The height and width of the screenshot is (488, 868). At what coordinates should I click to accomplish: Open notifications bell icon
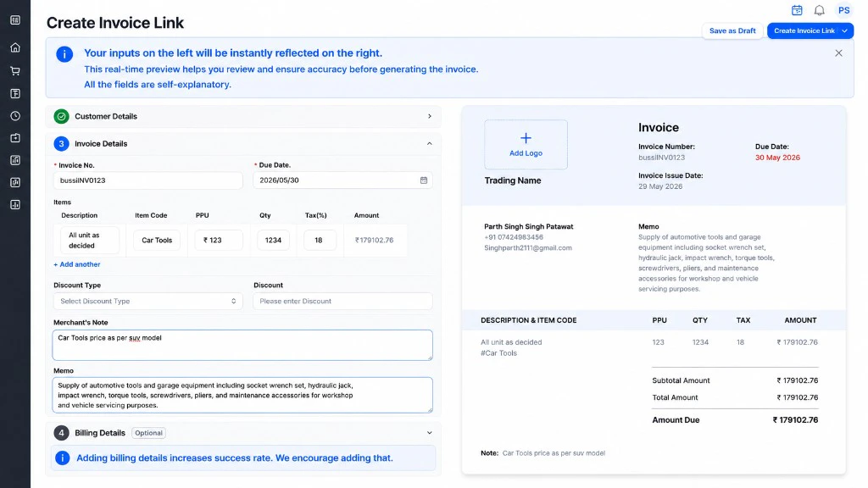point(820,10)
